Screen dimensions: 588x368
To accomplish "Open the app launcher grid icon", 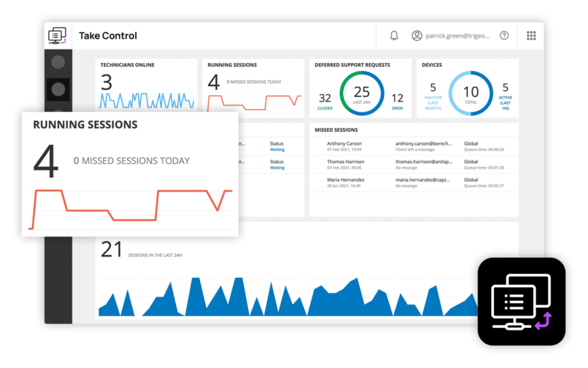I will (530, 35).
